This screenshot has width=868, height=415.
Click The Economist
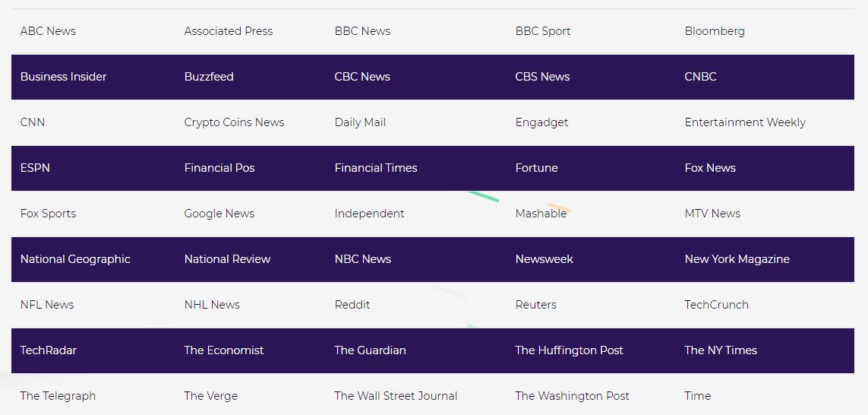click(x=223, y=350)
